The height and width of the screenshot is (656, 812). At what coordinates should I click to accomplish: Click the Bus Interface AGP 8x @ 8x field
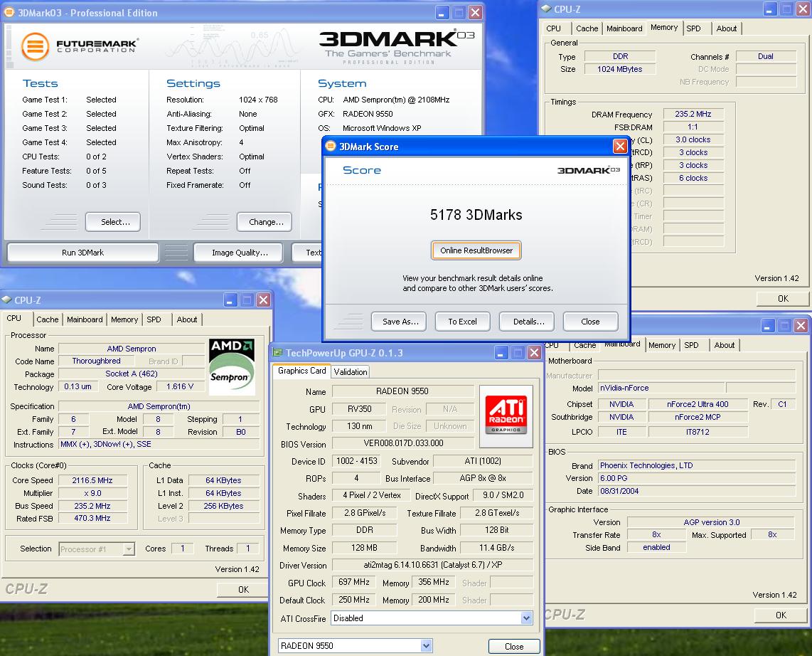[x=483, y=478]
